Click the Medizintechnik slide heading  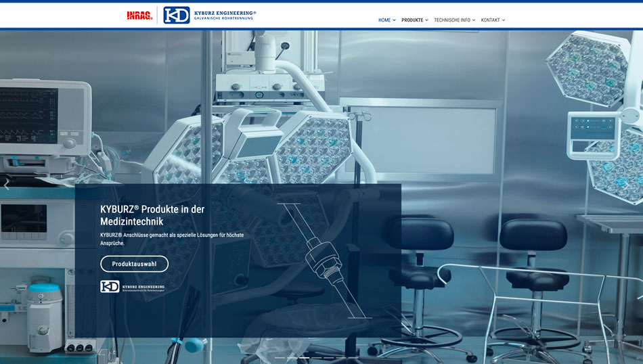(x=152, y=215)
